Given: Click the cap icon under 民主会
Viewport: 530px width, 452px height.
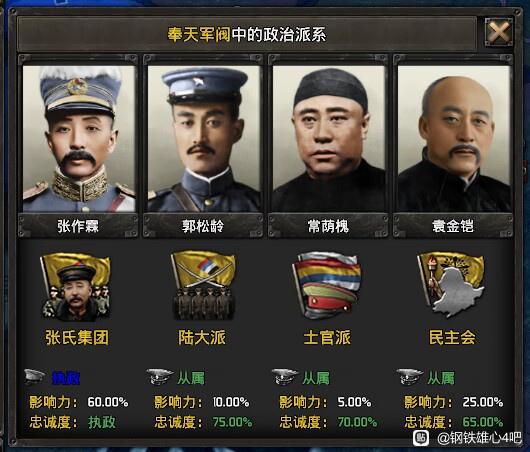Looking at the screenshot, I should coord(410,377).
